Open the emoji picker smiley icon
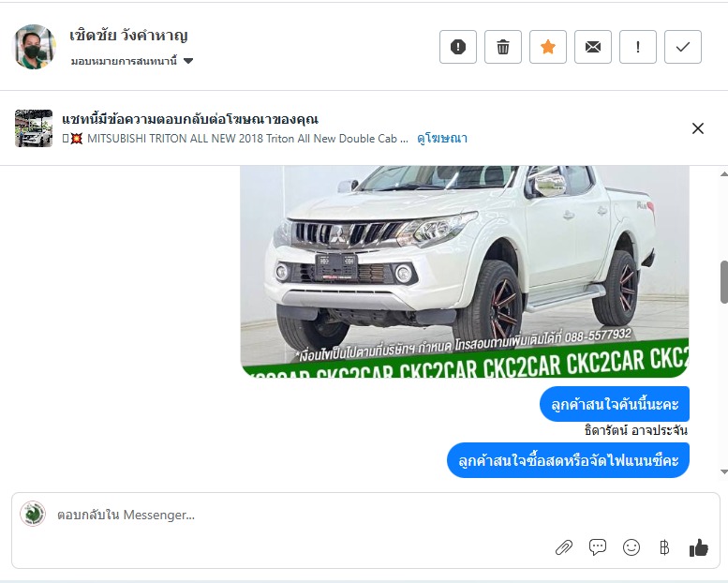 tap(631, 547)
